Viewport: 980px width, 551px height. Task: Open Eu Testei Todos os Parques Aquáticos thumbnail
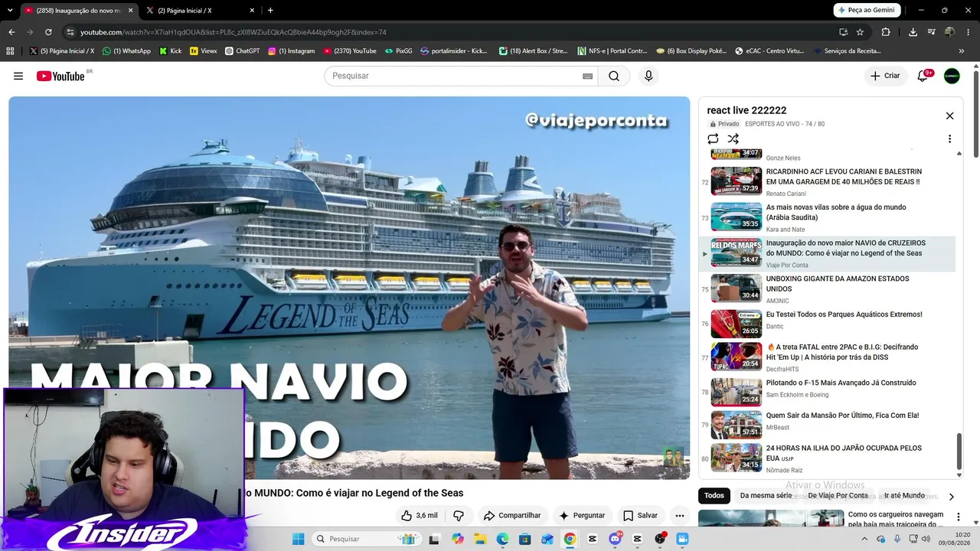point(737,324)
